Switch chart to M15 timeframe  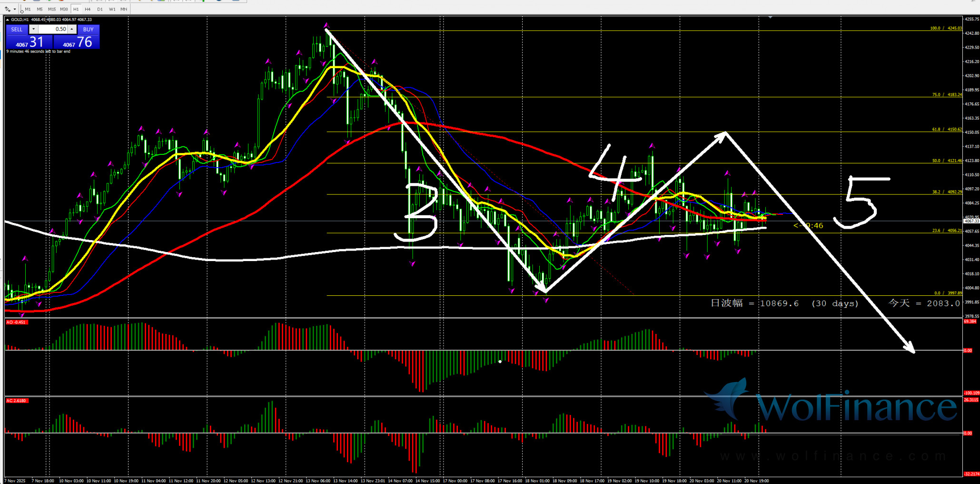pos(51,9)
